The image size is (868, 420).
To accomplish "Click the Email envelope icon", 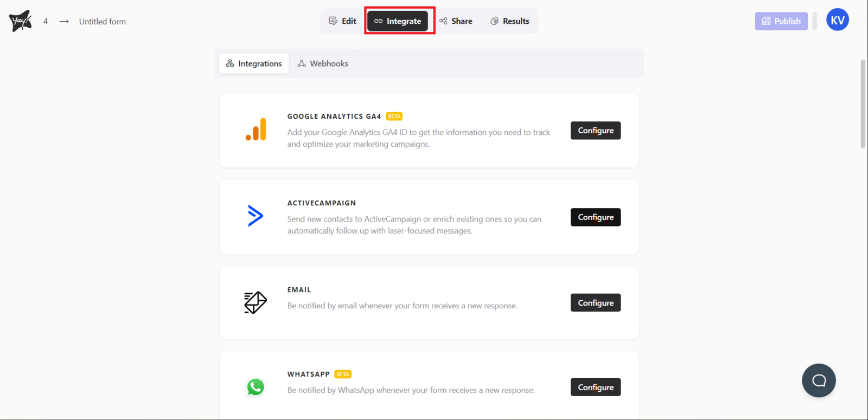I will pyautogui.click(x=256, y=302).
